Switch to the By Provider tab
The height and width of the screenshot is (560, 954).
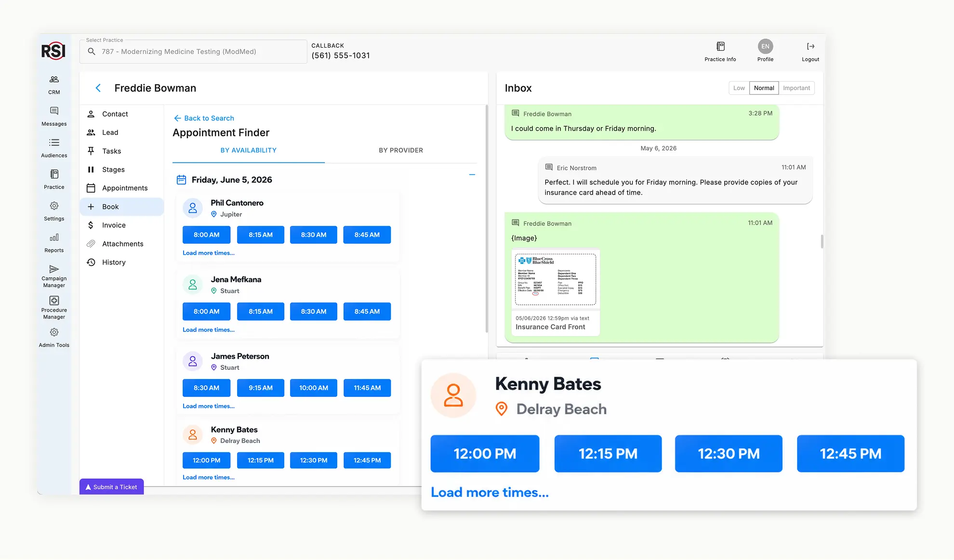401,150
